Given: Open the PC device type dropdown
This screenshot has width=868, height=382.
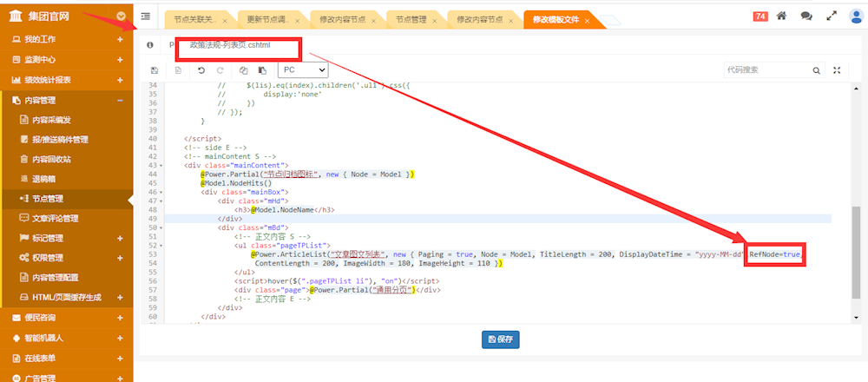Looking at the screenshot, I should click(302, 69).
